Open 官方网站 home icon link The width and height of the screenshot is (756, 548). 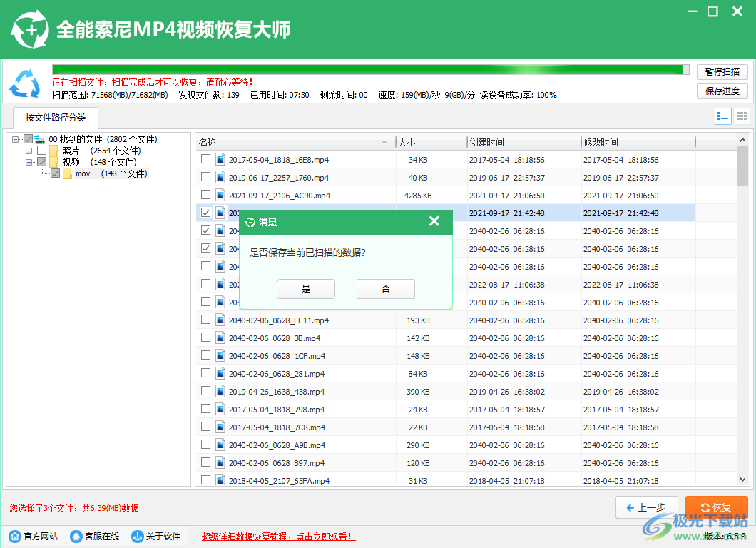point(15,536)
